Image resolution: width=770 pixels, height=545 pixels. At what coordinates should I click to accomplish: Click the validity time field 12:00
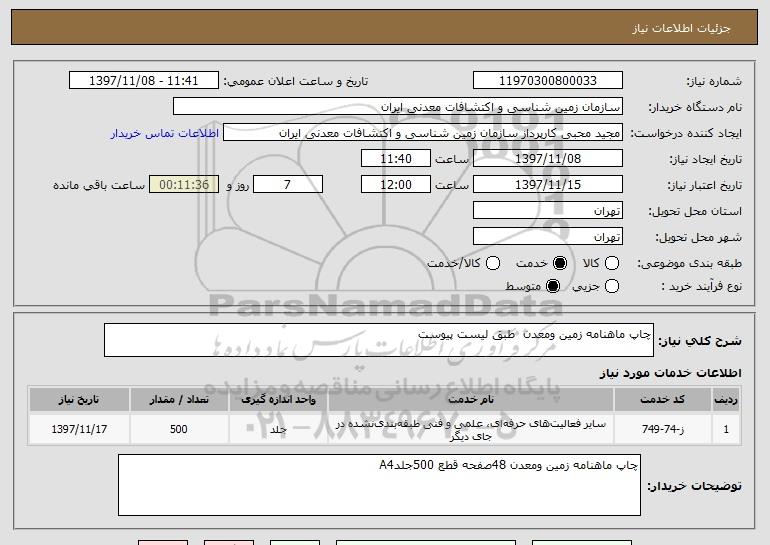point(396,185)
